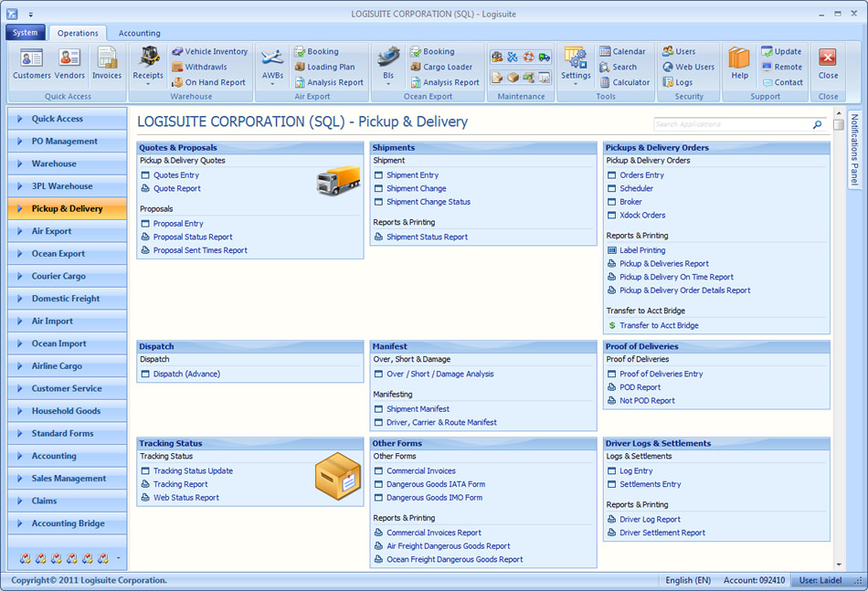Open Help book icon
868x591 pixels.
coord(739,64)
